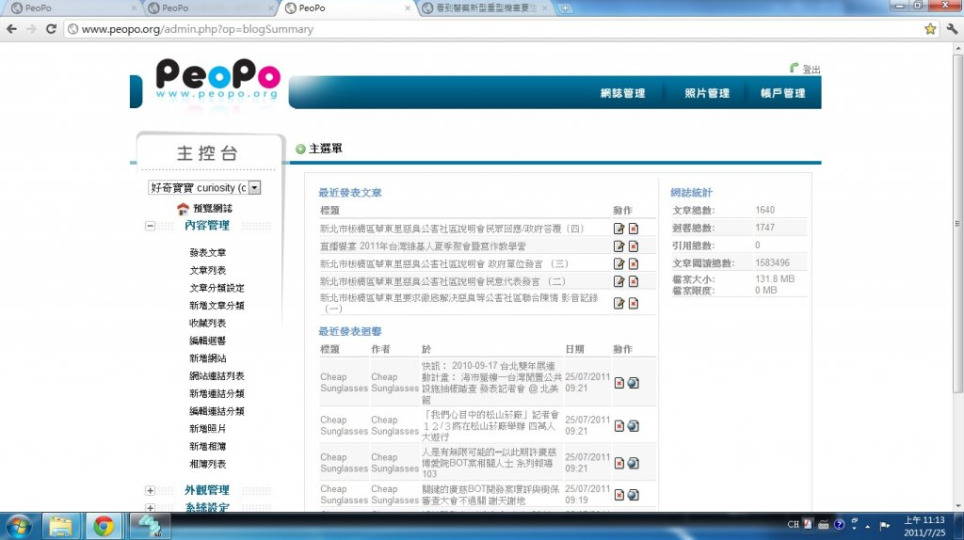Click the bookmark star in the address bar
This screenshot has width=964, height=540.
(929, 29)
